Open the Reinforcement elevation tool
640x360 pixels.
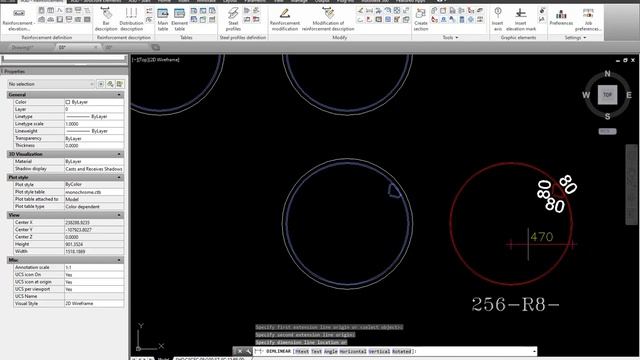[19, 19]
